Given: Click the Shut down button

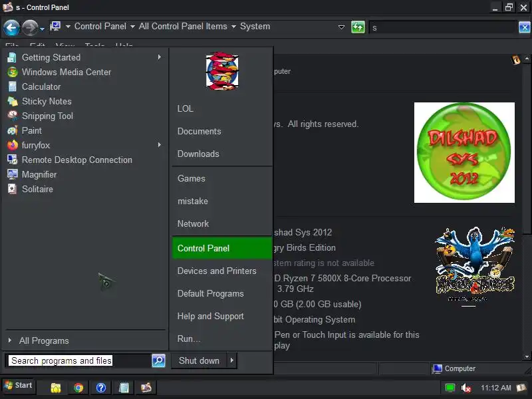Looking at the screenshot, I should [199, 360].
